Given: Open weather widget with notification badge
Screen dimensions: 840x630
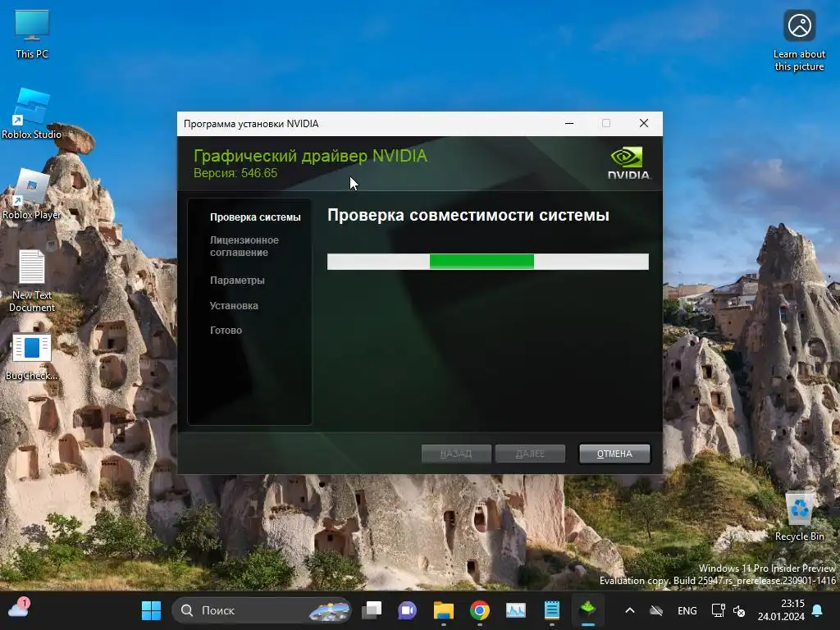Looking at the screenshot, I should coord(19,609).
